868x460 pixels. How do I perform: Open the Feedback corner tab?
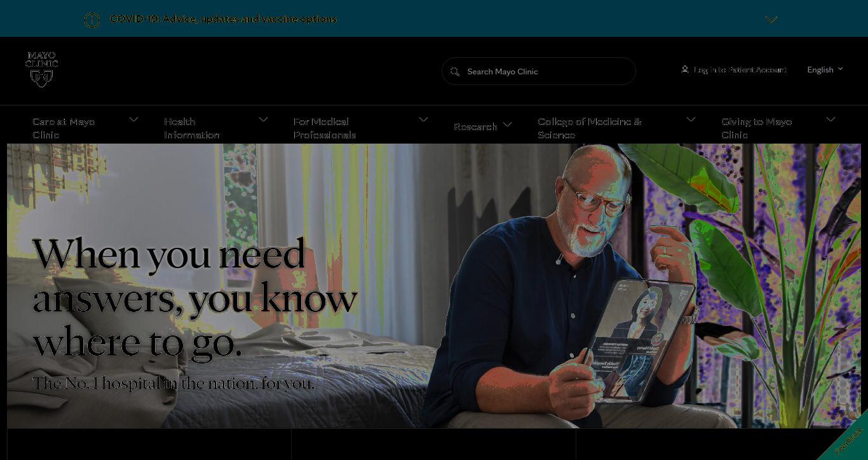(848, 440)
